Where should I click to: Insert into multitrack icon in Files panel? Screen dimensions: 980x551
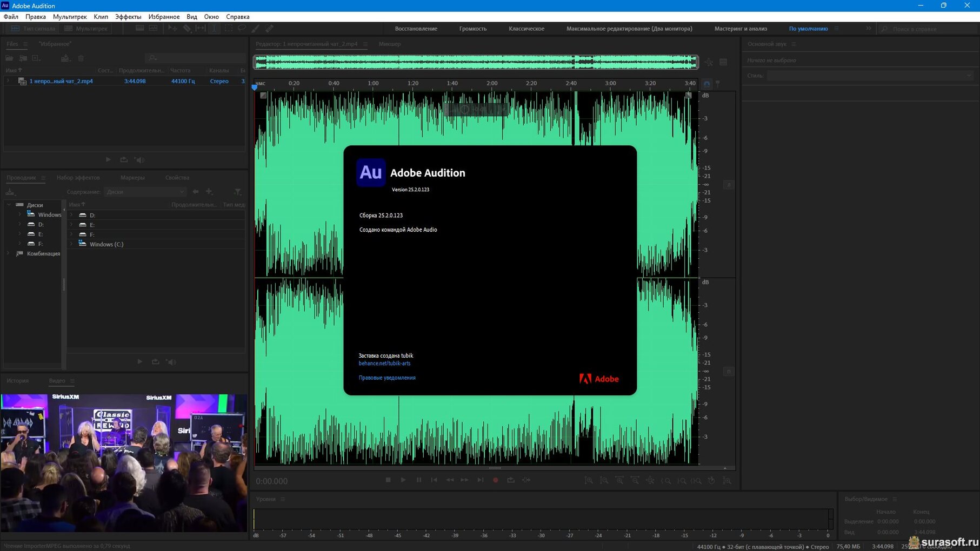pos(65,58)
